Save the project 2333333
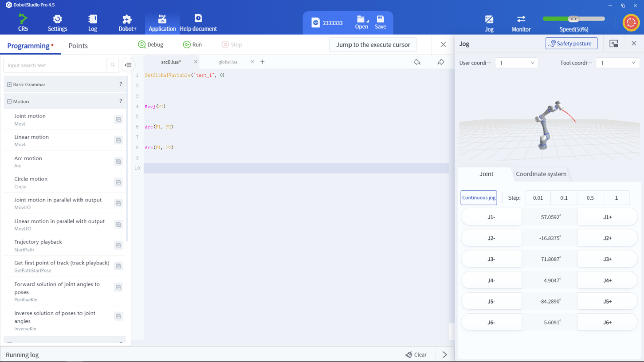This screenshot has height=362, width=644. point(380,22)
